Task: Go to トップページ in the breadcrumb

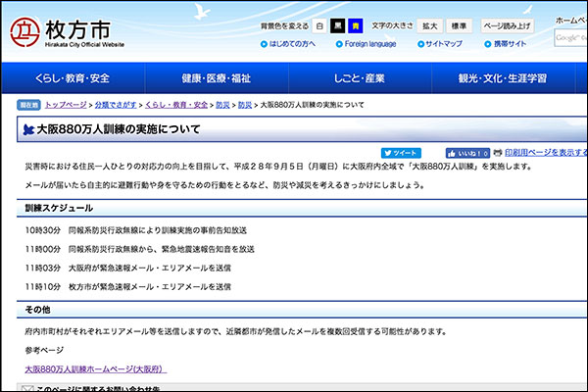Action: coord(66,104)
